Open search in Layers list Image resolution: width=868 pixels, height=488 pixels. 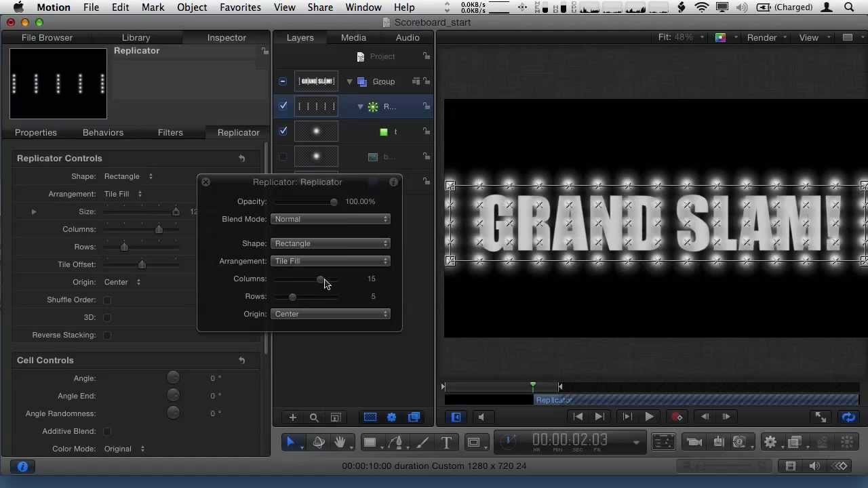point(314,418)
